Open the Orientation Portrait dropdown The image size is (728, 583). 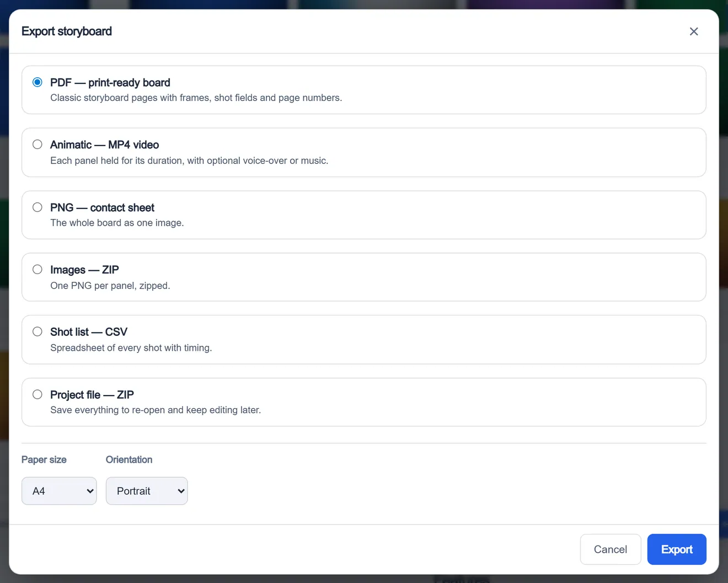147,491
